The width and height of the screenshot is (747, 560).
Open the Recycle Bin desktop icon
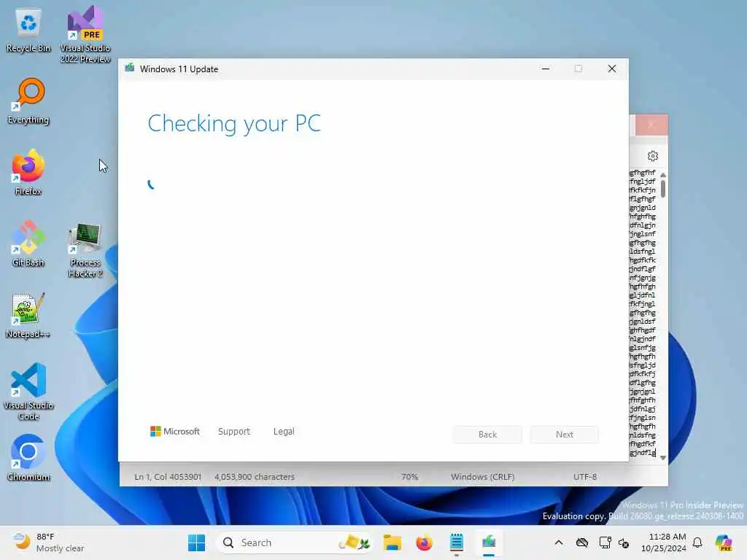28,31
